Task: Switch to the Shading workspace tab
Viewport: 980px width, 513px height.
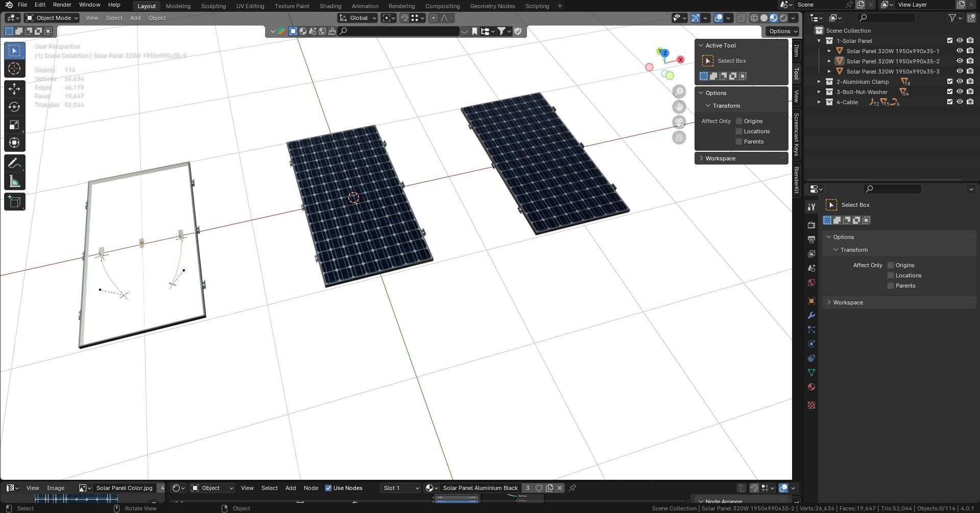Action: click(x=330, y=6)
